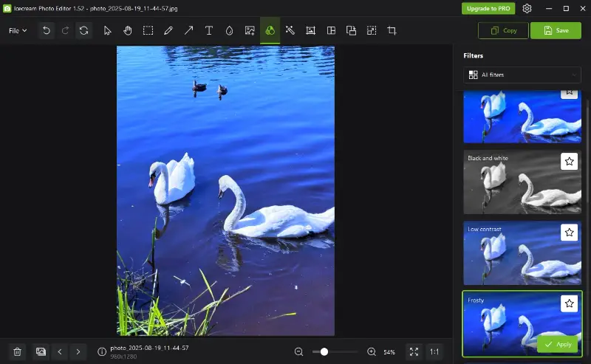Click the zoom slider handle
Image resolution: width=591 pixels, height=364 pixels.
[x=324, y=352]
